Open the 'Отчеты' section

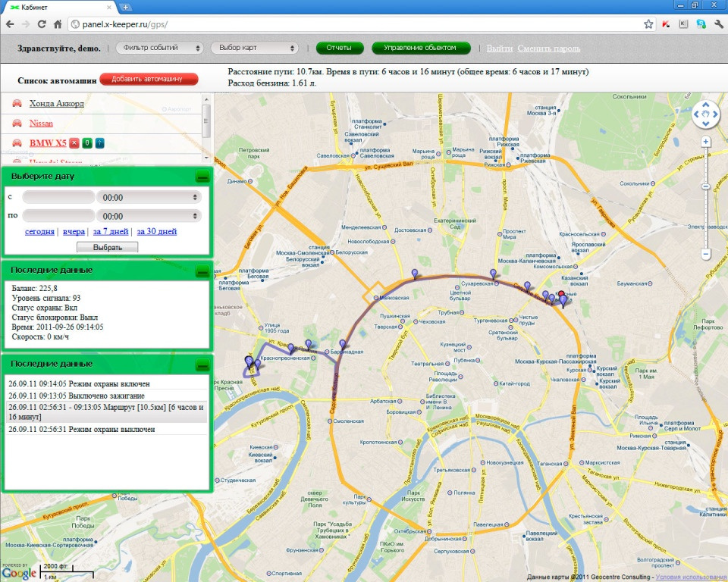(339, 48)
